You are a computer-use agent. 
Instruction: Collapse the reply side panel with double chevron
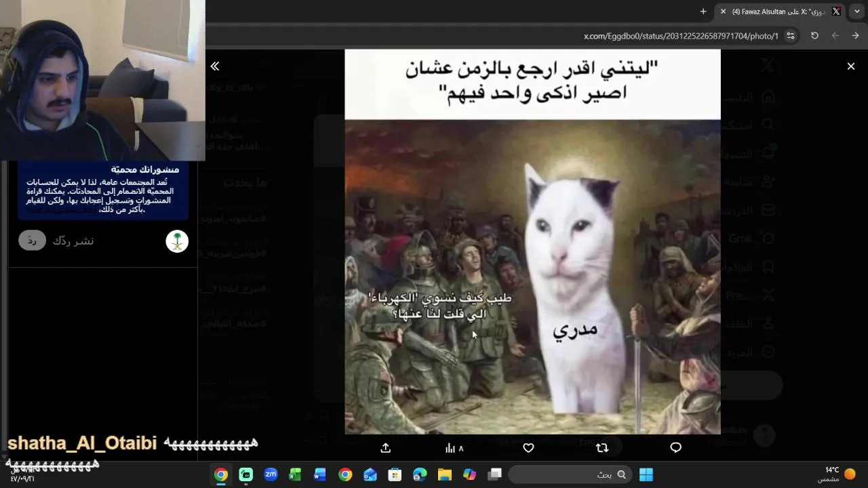coord(215,66)
